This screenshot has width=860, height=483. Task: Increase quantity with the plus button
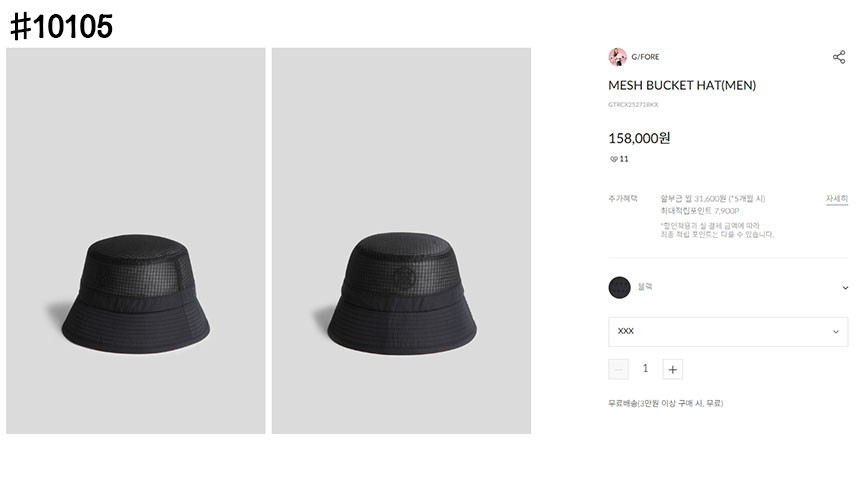pos(673,369)
